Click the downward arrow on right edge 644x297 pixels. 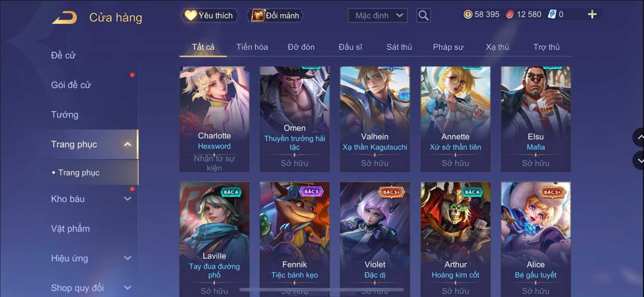pos(639,160)
